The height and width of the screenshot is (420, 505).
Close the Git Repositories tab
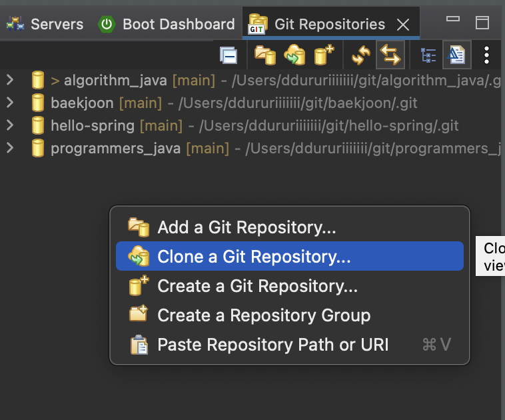403,25
